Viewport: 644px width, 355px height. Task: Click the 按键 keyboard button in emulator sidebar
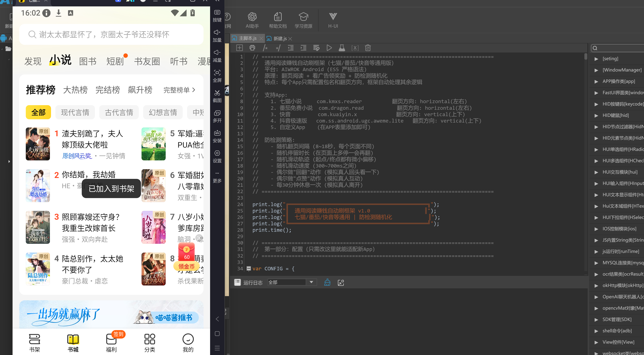coord(217,16)
